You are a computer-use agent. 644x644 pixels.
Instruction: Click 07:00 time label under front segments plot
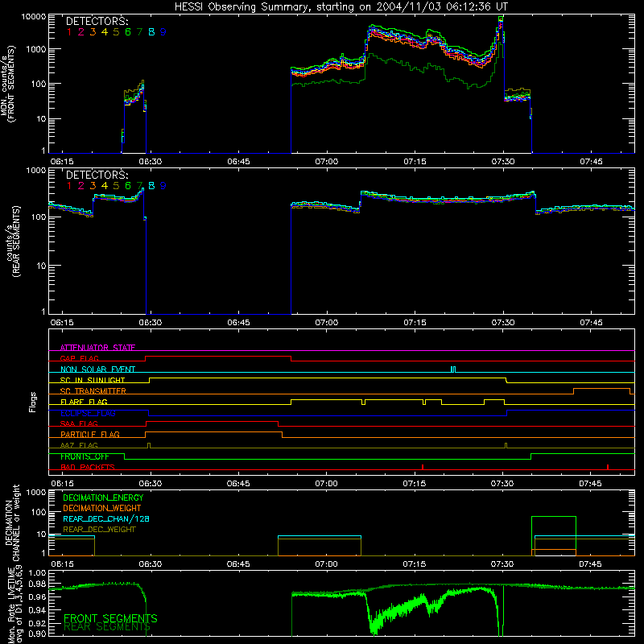(x=327, y=162)
